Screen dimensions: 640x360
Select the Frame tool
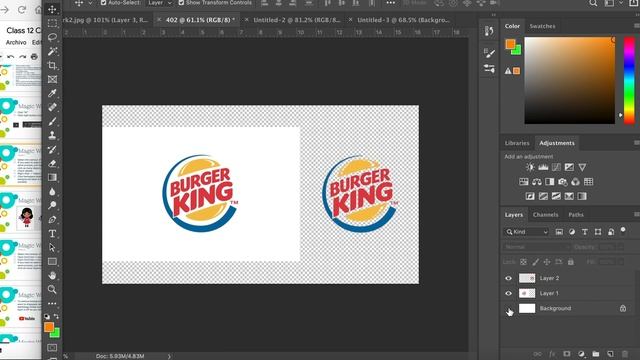coord(52,79)
